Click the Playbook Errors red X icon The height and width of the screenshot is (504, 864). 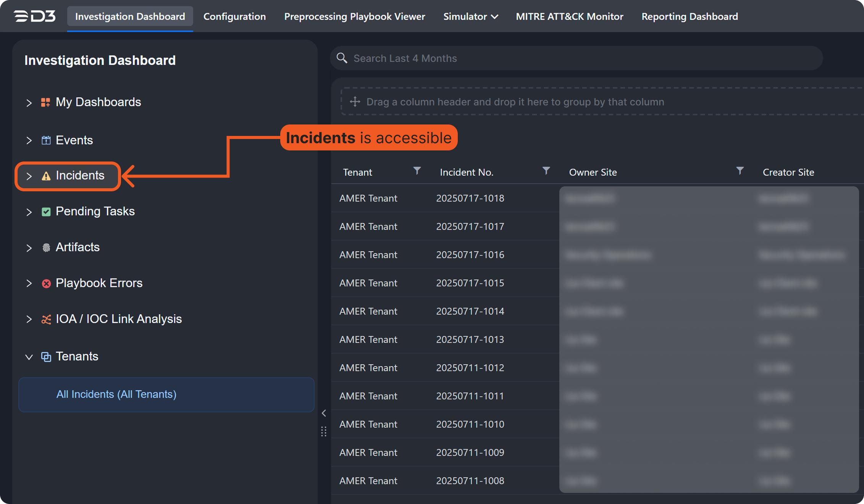click(46, 283)
